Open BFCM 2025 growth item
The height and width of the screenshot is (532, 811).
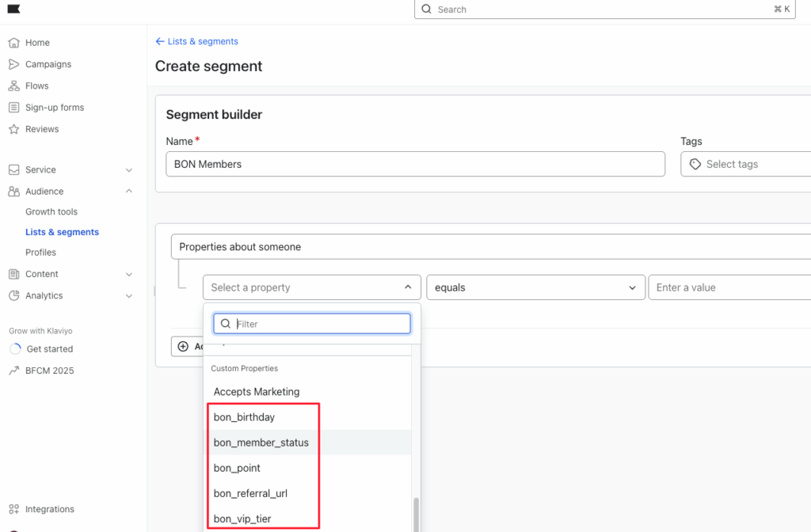click(x=50, y=370)
